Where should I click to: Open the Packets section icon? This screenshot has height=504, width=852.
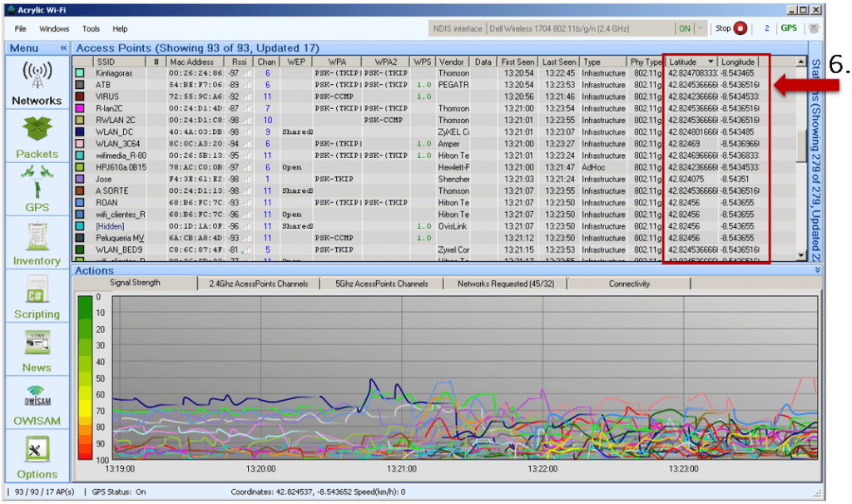pyautogui.click(x=37, y=129)
